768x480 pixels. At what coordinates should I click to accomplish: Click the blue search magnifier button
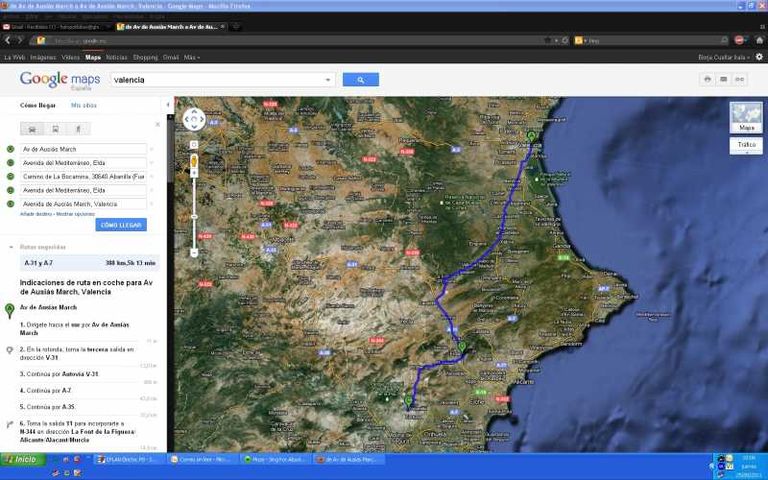coord(360,80)
